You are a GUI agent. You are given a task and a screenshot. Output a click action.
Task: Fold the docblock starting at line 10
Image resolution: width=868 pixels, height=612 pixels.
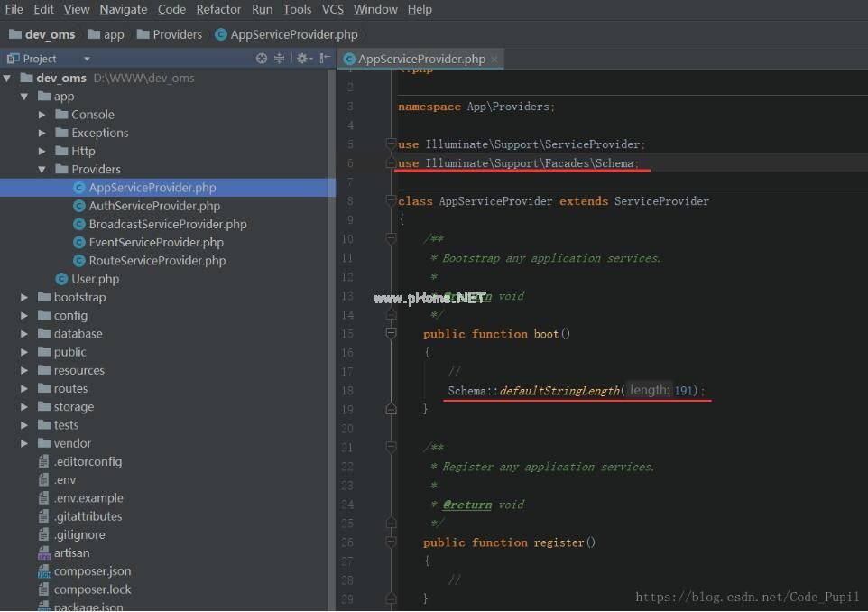click(x=391, y=238)
